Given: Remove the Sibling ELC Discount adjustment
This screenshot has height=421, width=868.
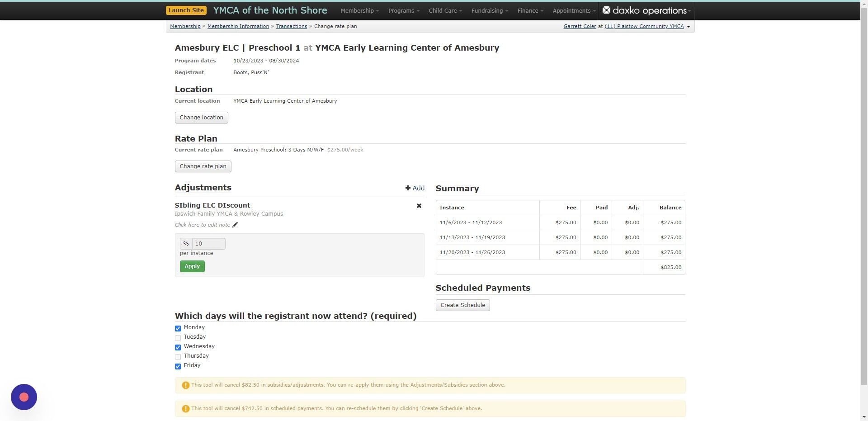Looking at the screenshot, I should point(419,206).
